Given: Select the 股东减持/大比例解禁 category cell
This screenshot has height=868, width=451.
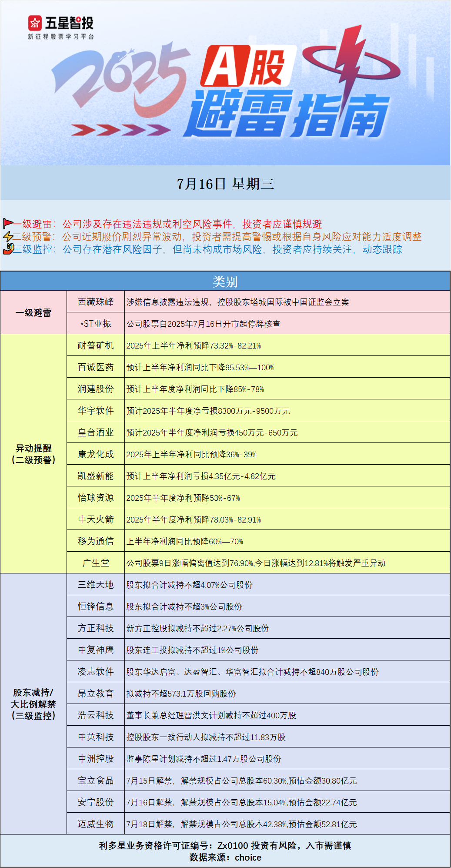Looking at the screenshot, I should (33, 704).
